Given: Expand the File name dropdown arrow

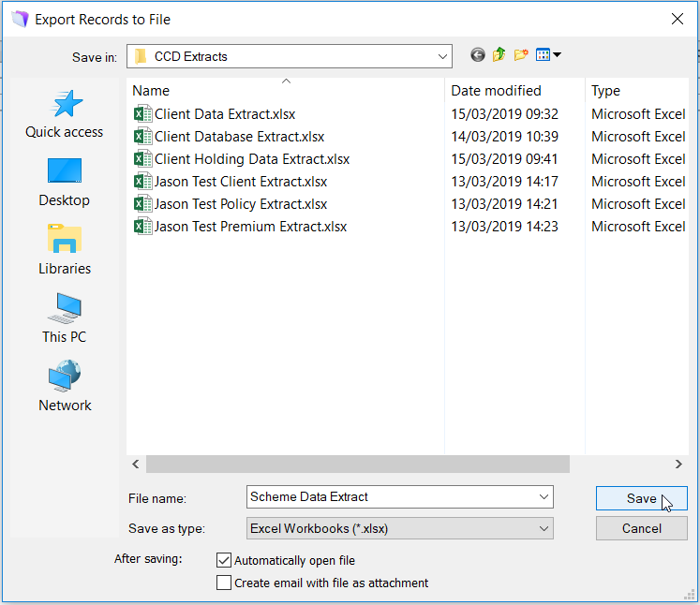Looking at the screenshot, I should coord(544,497).
